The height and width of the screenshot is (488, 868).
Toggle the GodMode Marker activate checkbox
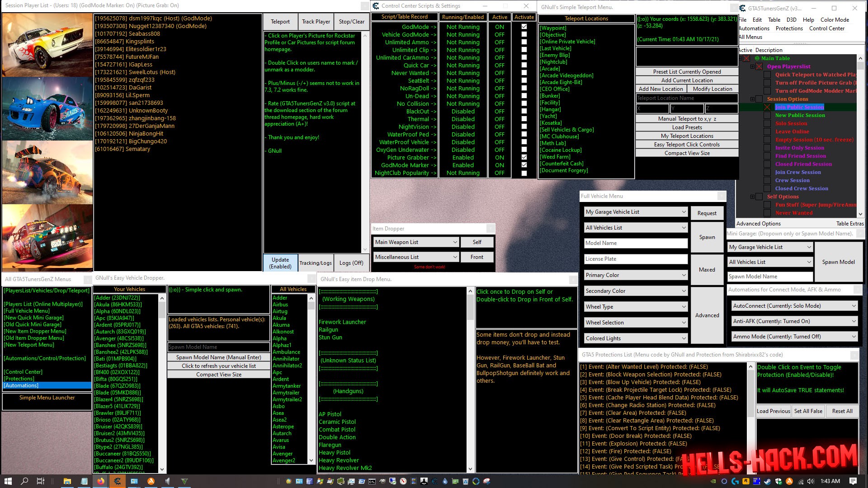(524, 165)
